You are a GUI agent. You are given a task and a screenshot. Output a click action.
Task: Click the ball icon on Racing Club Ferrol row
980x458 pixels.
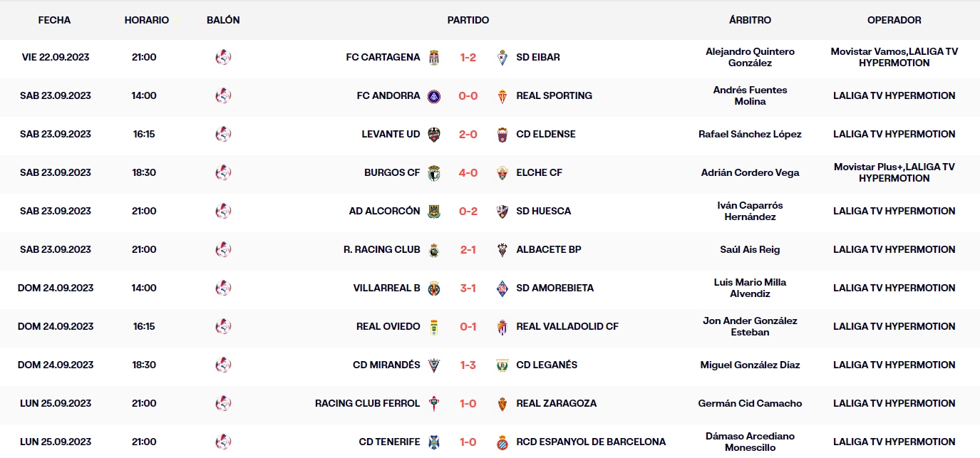223,403
